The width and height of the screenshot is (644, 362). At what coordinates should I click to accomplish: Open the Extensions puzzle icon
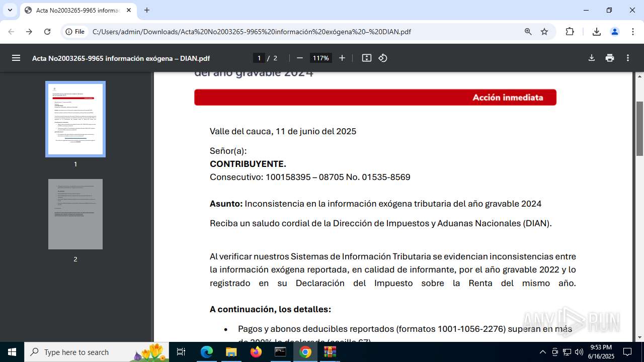tap(570, 32)
